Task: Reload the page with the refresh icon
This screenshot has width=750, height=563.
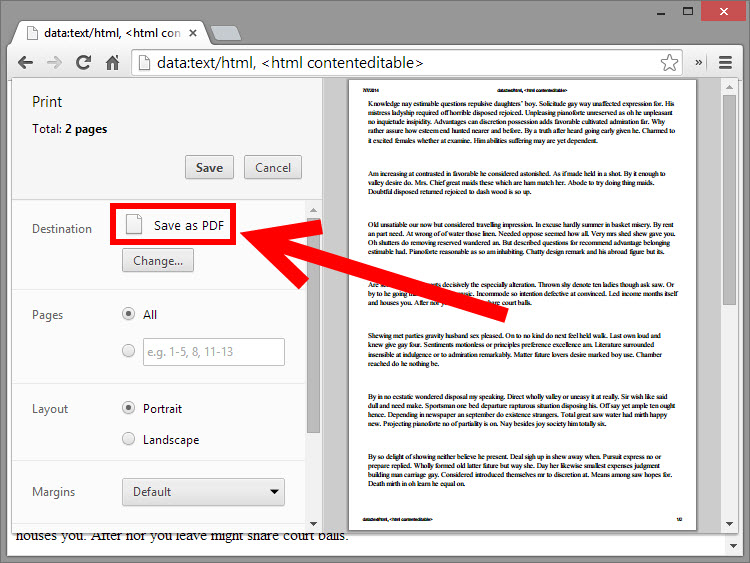Action: (83, 62)
